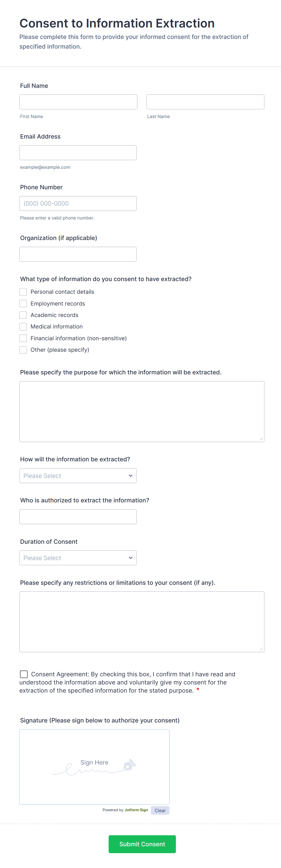Screen dimensions: 281x868
Task: Click inside the First Name field
Action: click(x=78, y=102)
